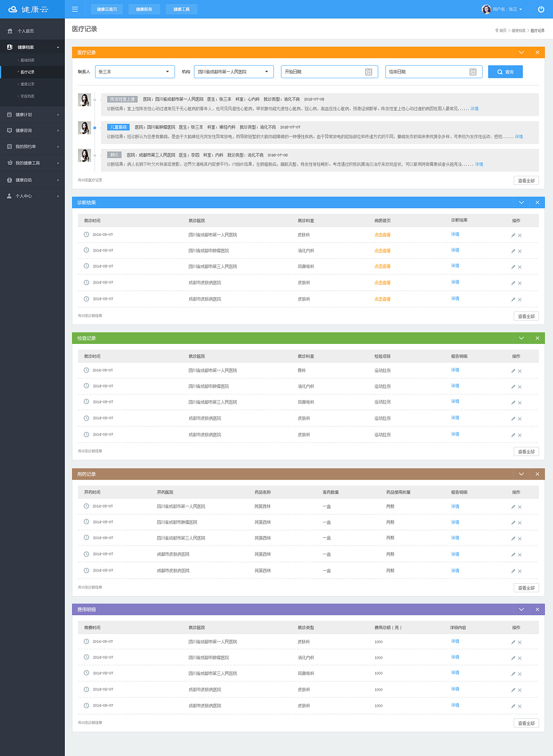Delete the 耳鼻喉科 row in 诊断结果
Screen dimensions: 553x756
[520, 267]
